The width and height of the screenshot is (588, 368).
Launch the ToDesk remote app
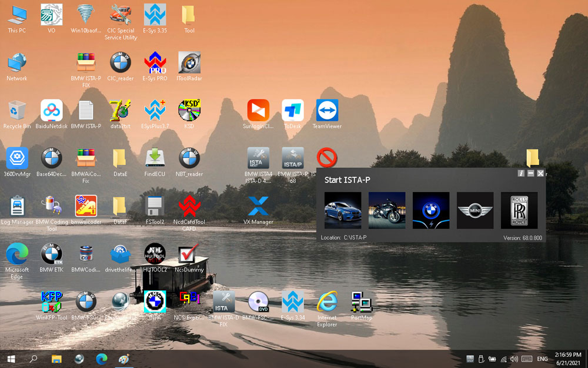point(292,111)
